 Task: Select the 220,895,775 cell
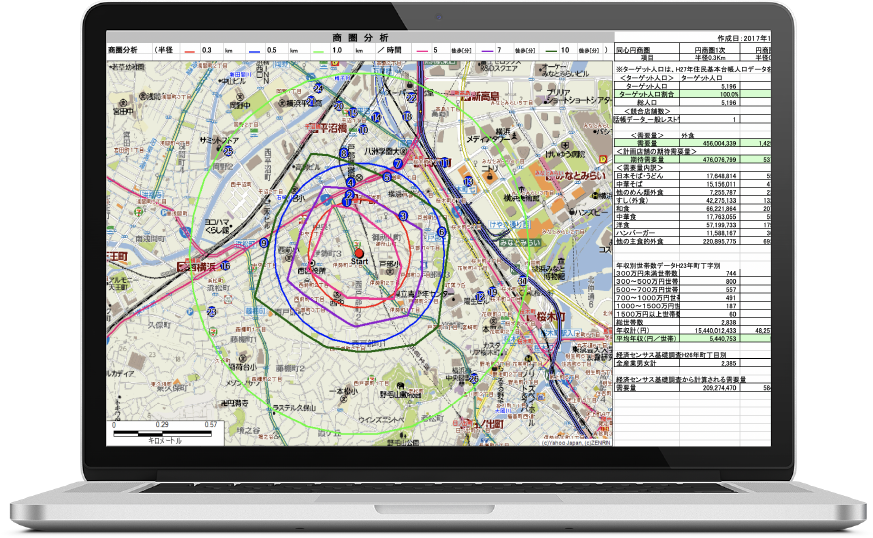(x=710, y=242)
